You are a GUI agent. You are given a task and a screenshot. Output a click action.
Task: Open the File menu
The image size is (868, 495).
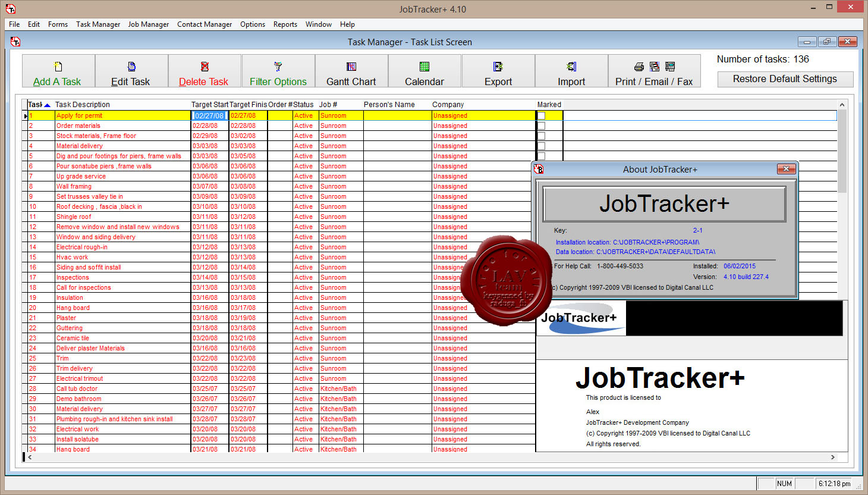(x=14, y=24)
